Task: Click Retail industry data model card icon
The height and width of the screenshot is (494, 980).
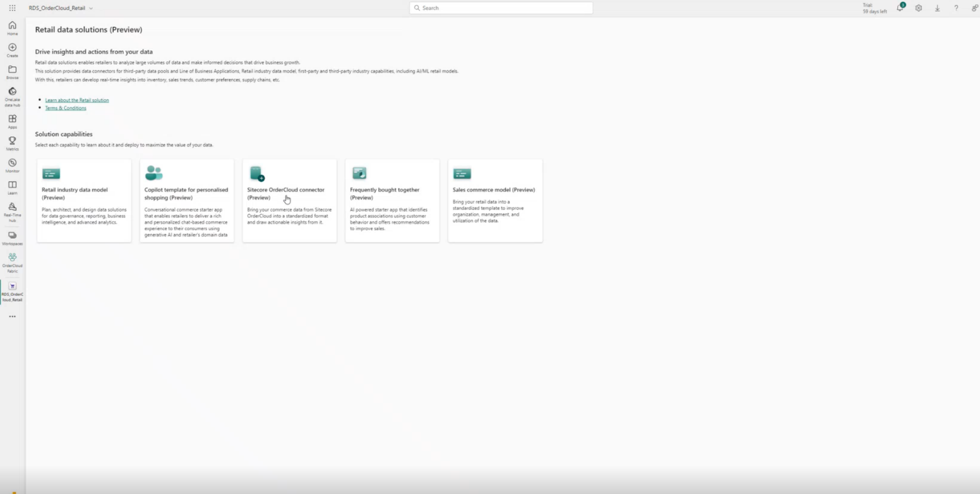Action: (x=51, y=174)
